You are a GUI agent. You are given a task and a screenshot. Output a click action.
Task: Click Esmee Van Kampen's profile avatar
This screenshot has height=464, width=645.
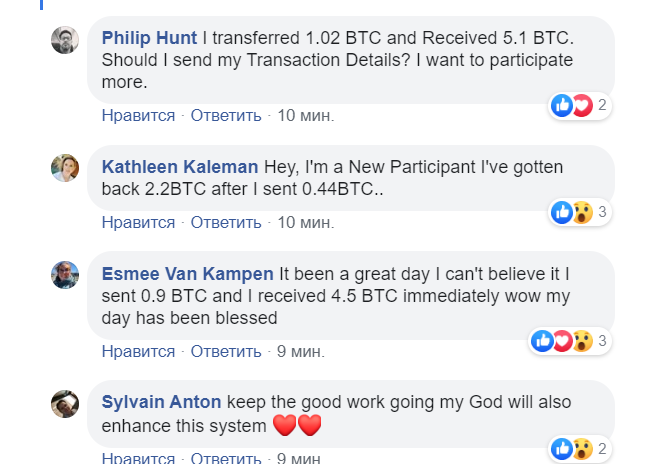65,274
